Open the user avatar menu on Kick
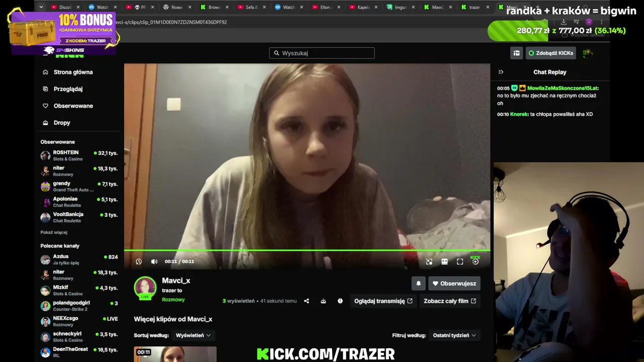This screenshot has width=644, height=362. [587, 53]
